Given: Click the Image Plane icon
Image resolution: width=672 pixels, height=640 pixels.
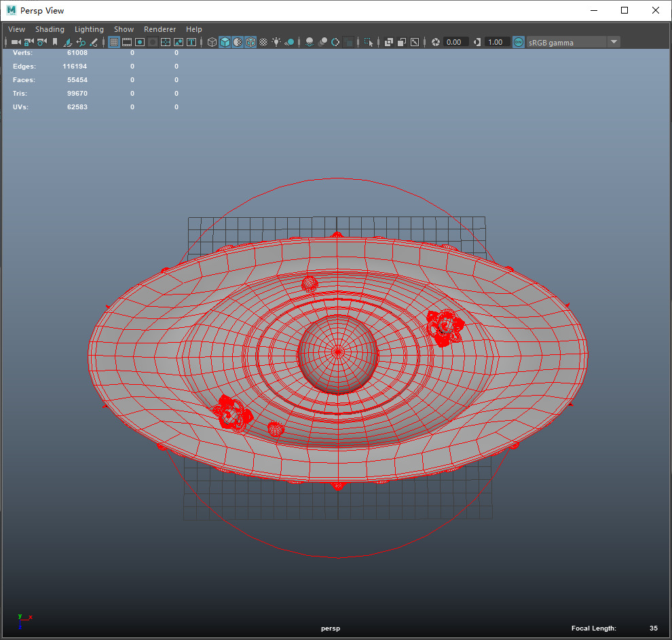Looking at the screenshot, I should pyautogui.click(x=68, y=42).
